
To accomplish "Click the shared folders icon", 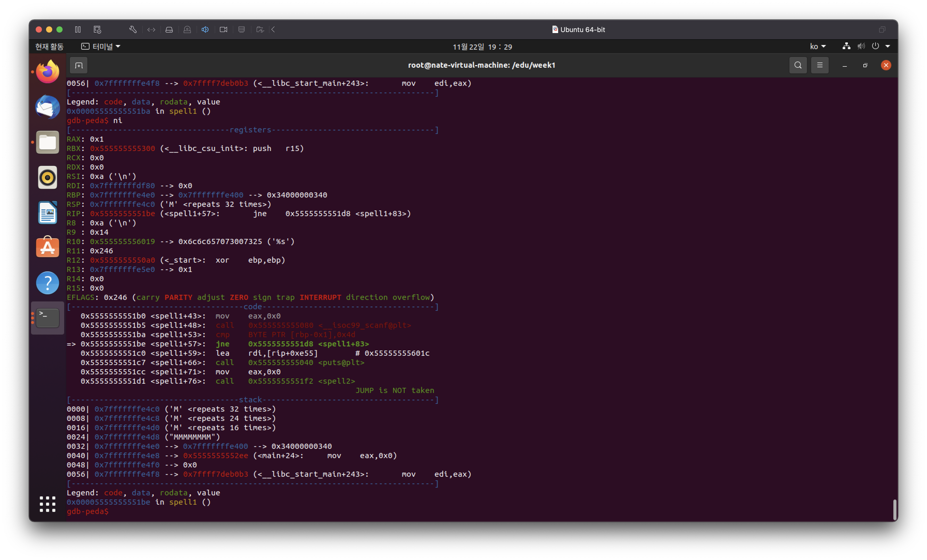I will 260,29.
